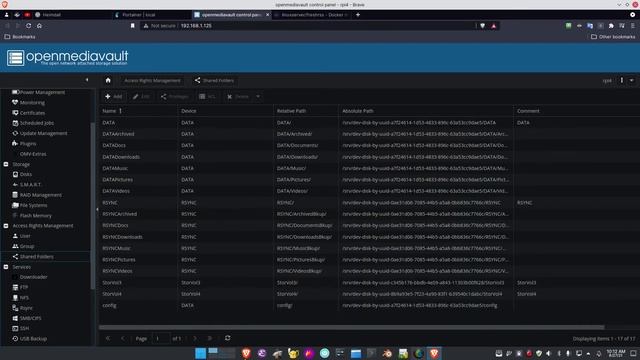This screenshot has width=640, height=360.
Task: Select the DATADownloads folder row
Action: (369, 157)
